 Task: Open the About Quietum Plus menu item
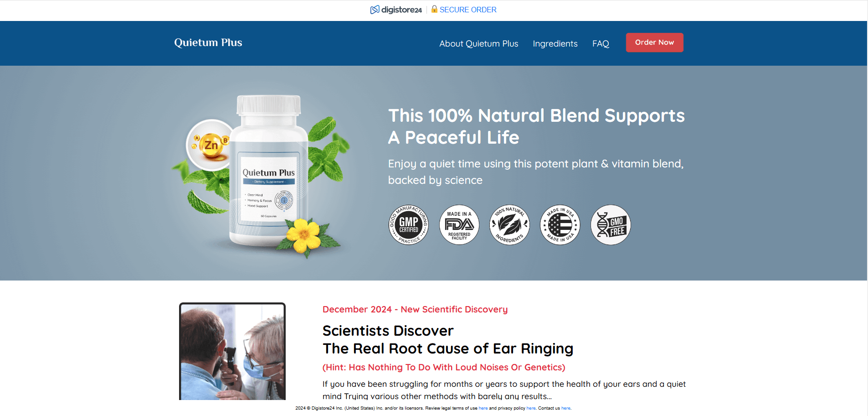tap(479, 43)
